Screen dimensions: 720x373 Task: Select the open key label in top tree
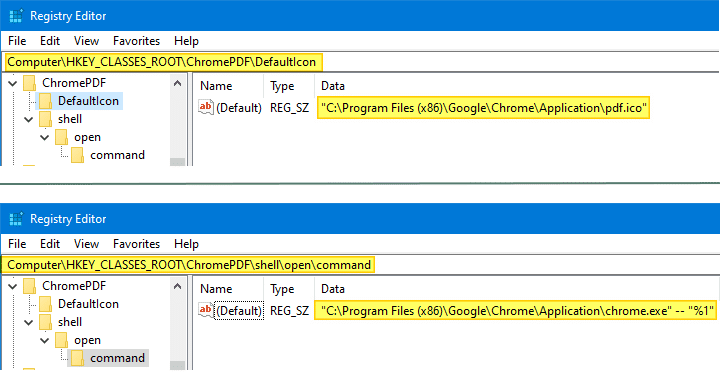[87, 137]
